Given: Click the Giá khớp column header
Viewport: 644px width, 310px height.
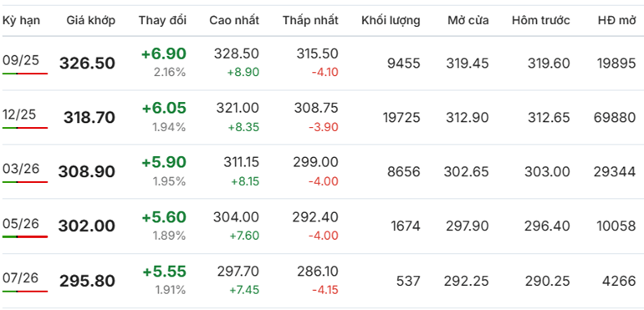Looking at the screenshot, I should (x=91, y=21).
